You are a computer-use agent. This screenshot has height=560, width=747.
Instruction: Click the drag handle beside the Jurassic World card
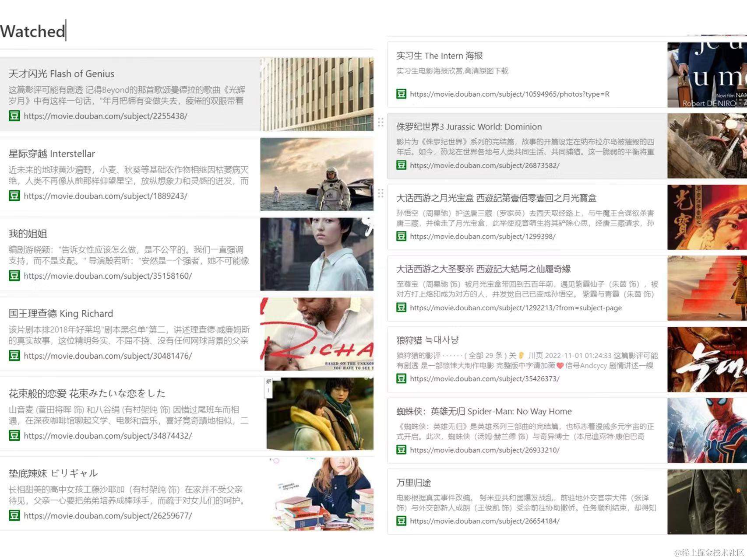click(x=381, y=122)
